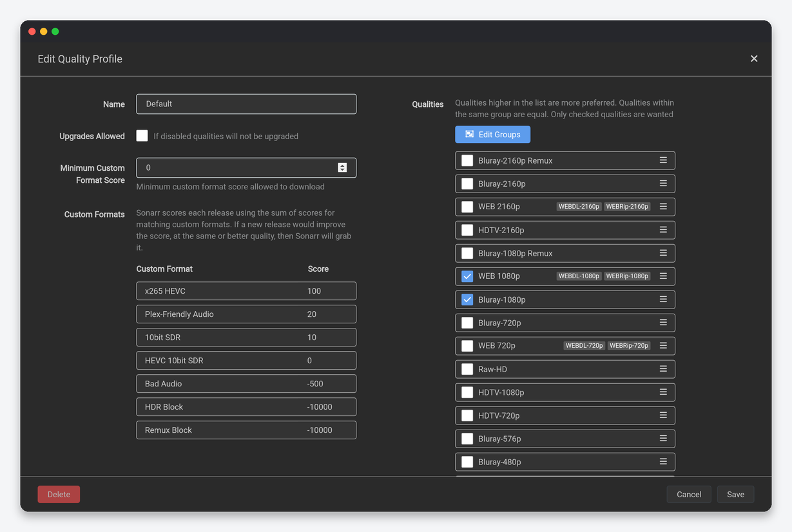Check the Raw-HD quality
792x532 pixels.
click(467, 369)
